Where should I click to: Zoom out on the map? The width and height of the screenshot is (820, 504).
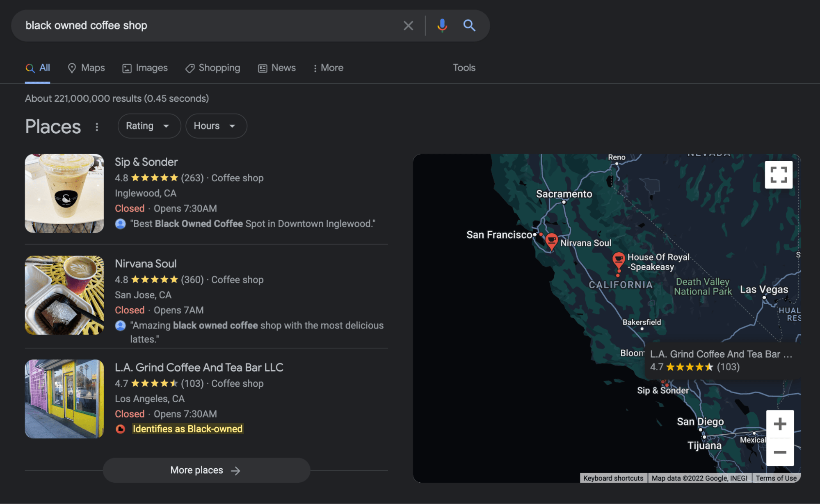tap(779, 452)
